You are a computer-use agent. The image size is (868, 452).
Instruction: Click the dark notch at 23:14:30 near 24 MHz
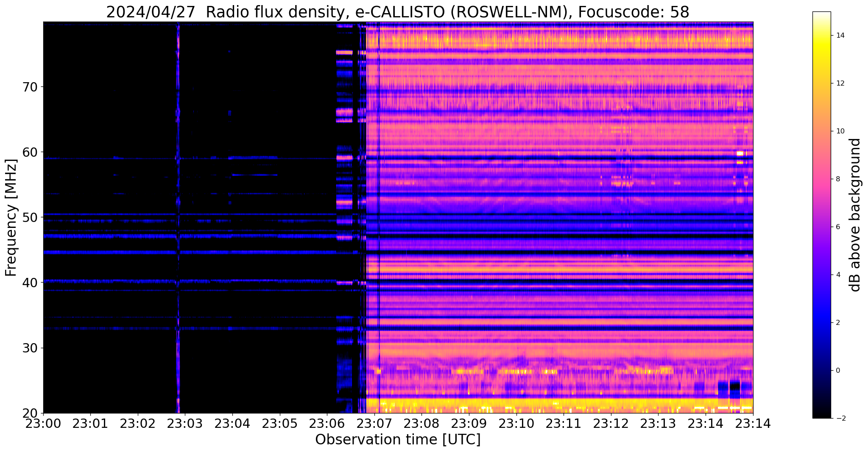tap(735, 386)
